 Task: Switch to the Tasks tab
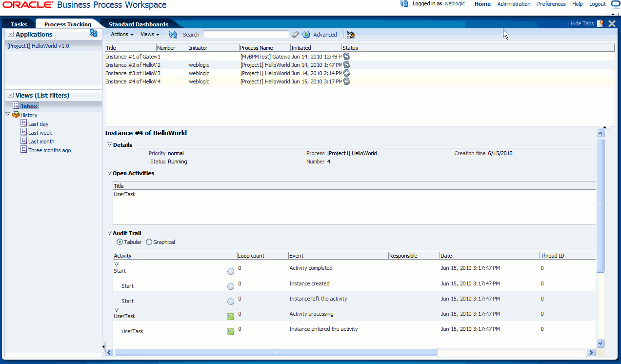point(19,24)
